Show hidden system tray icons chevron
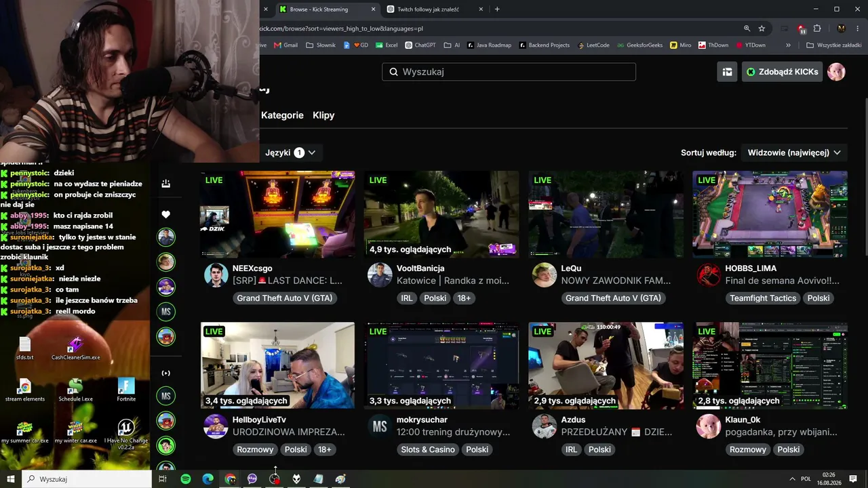 pyautogui.click(x=792, y=479)
